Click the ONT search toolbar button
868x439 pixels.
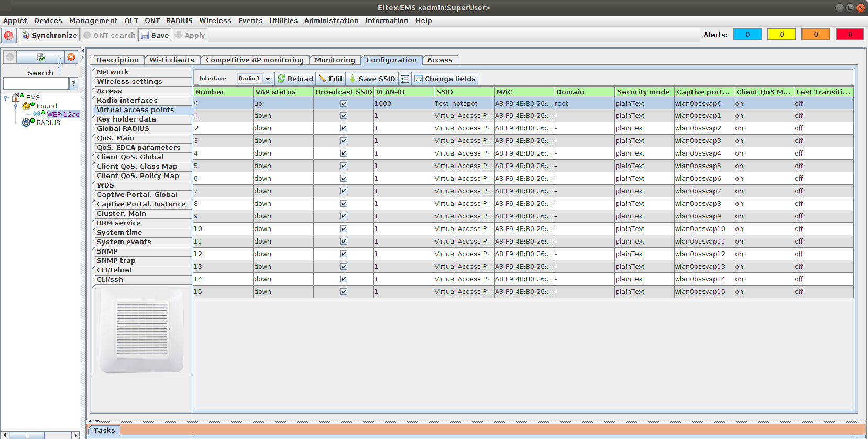pos(109,35)
